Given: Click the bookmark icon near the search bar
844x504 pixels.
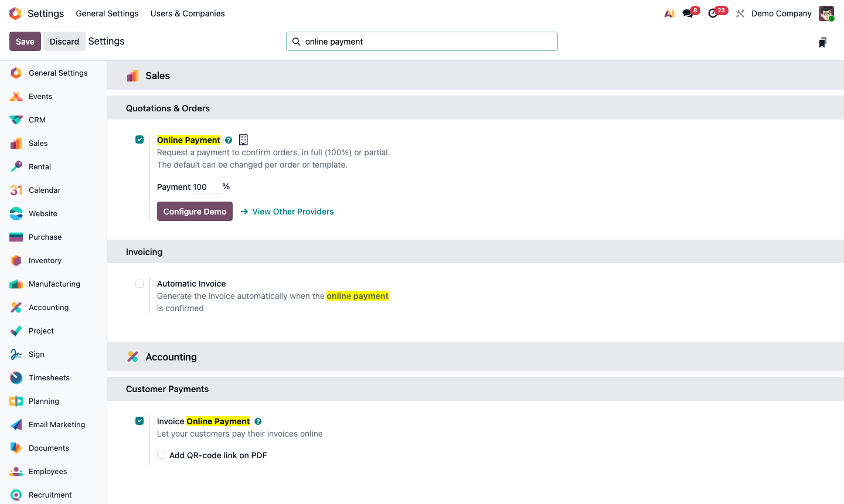Looking at the screenshot, I should pos(822,42).
